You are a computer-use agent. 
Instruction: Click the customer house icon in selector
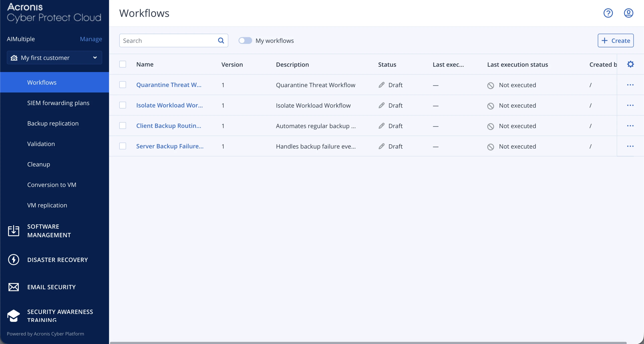click(x=14, y=58)
